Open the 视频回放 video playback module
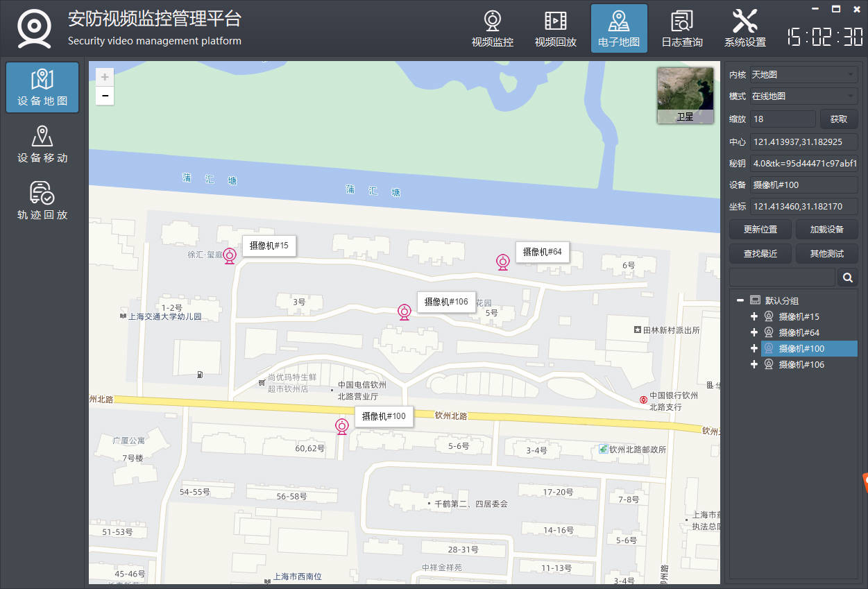The height and width of the screenshot is (589, 868). [x=555, y=29]
